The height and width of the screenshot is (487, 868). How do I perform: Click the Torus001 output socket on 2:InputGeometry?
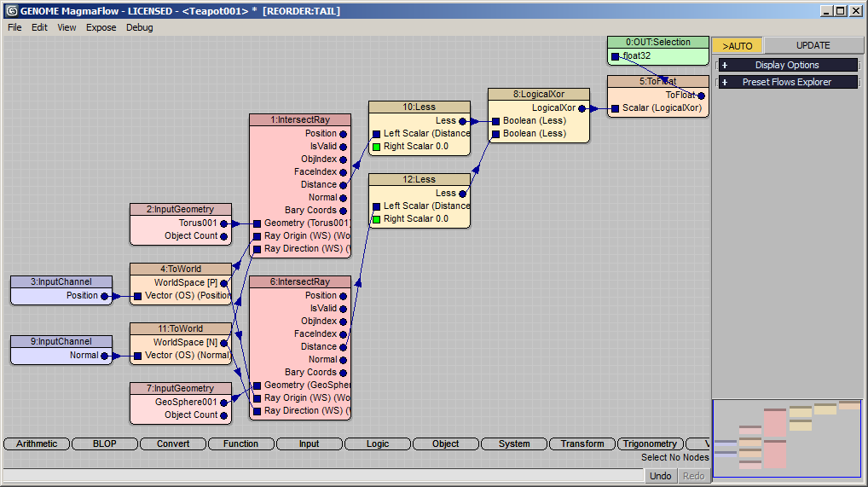[x=223, y=223]
